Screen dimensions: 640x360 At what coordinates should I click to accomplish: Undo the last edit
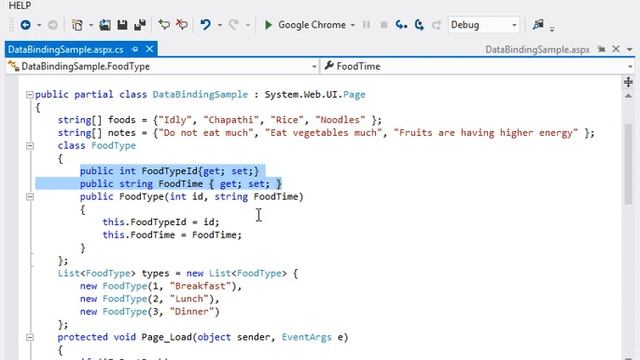[x=205, y=25]
